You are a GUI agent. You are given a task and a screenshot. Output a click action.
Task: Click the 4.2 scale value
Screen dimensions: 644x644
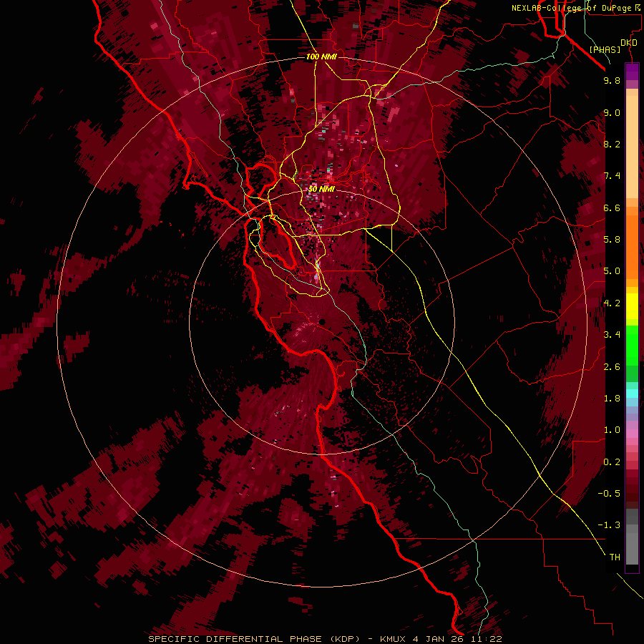612,303
